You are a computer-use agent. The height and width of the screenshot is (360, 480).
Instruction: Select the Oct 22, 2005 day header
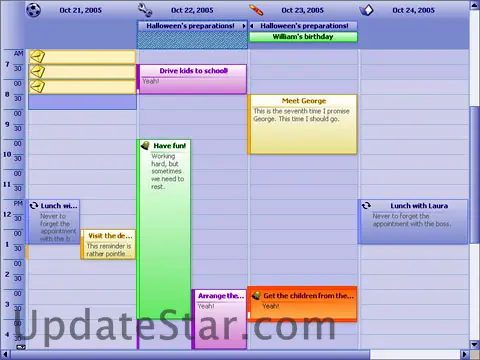[x=192, y=10]
